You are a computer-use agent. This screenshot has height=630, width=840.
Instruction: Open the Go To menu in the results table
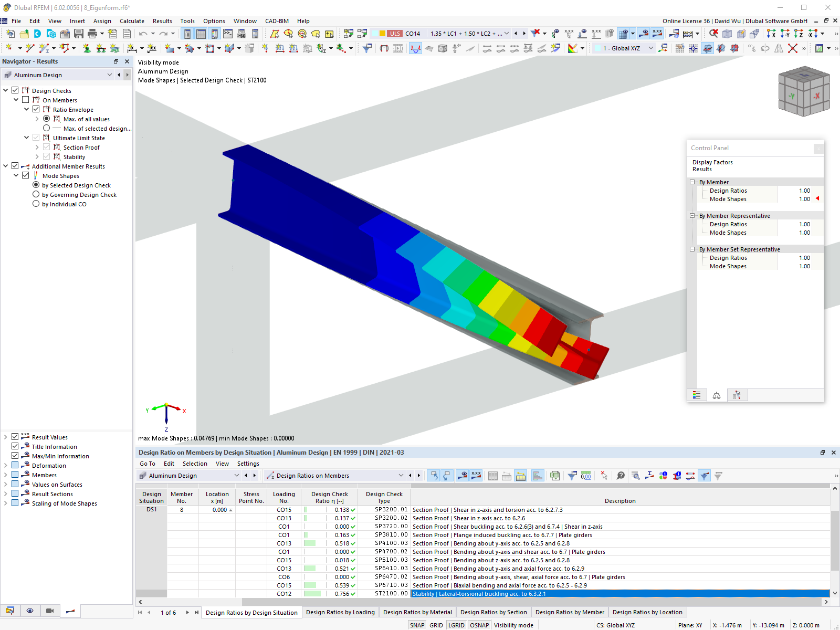tap(147, 464)
